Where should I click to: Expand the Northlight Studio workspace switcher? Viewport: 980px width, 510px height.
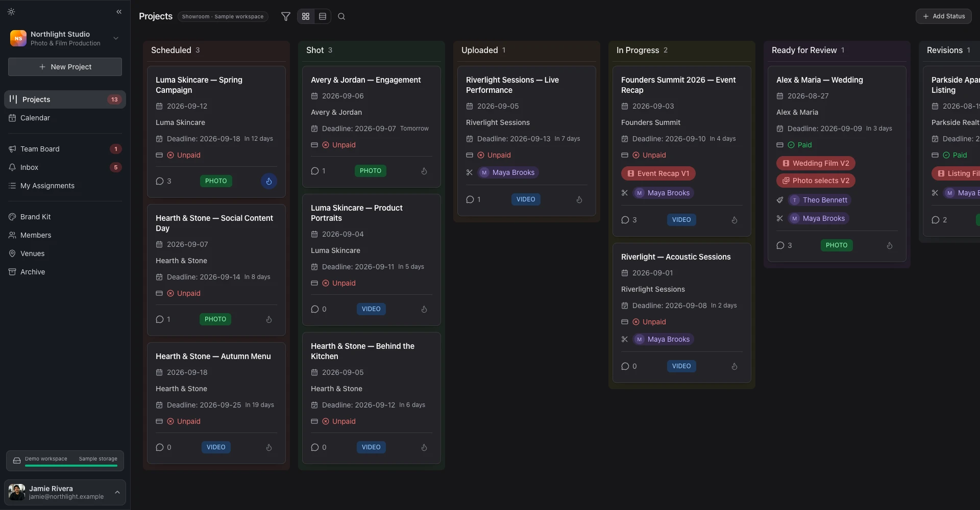(x=65, y=38)
